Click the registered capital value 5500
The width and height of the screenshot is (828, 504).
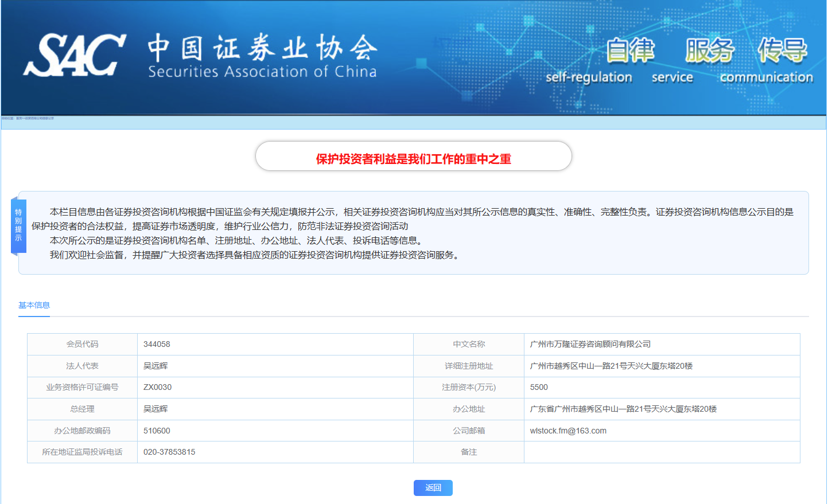pos(539,387)
